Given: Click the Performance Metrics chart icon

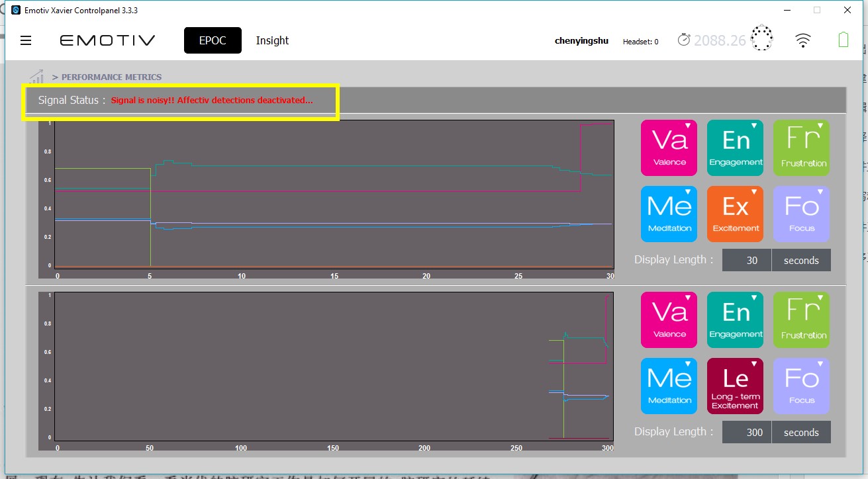Looking at the screenshot, I should click(x=37, y=76).
